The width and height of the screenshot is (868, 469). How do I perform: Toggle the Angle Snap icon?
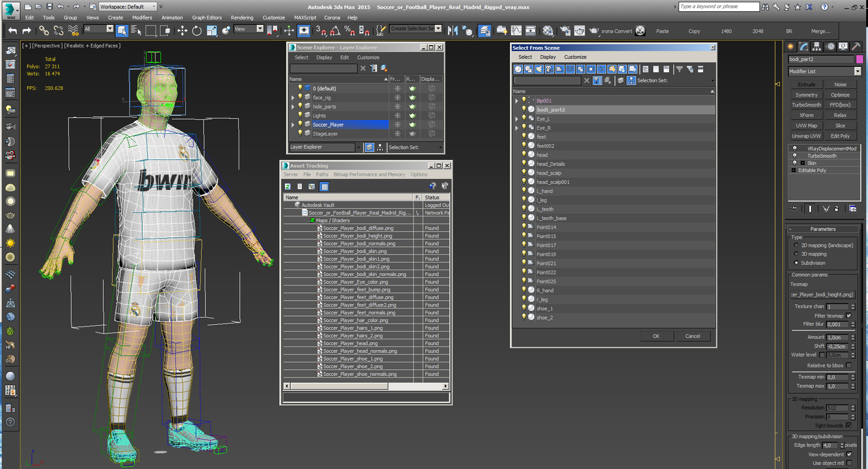[x=335, y=30]
